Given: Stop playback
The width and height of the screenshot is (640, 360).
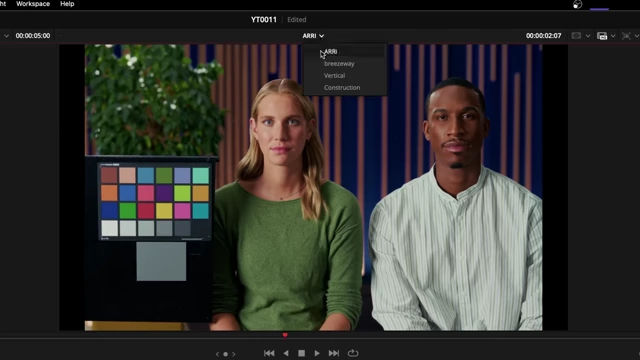Looking at the screenshot, I should click(301, 353).
